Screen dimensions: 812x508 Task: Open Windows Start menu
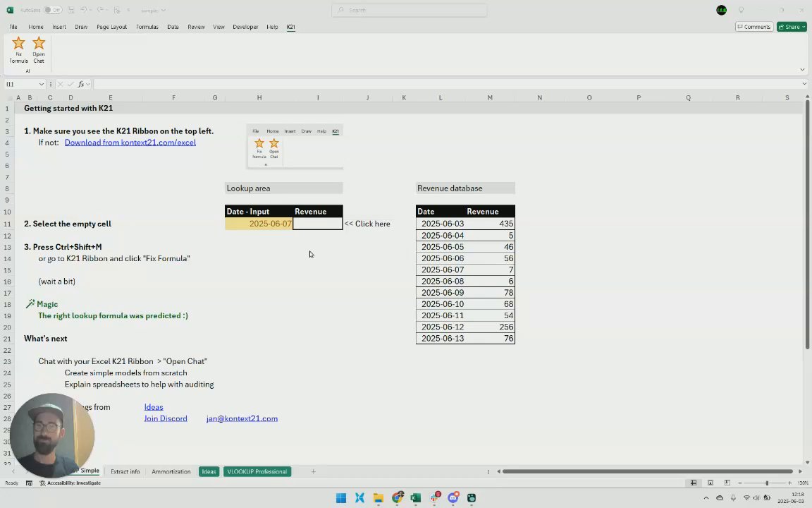(x=340, y=498)
